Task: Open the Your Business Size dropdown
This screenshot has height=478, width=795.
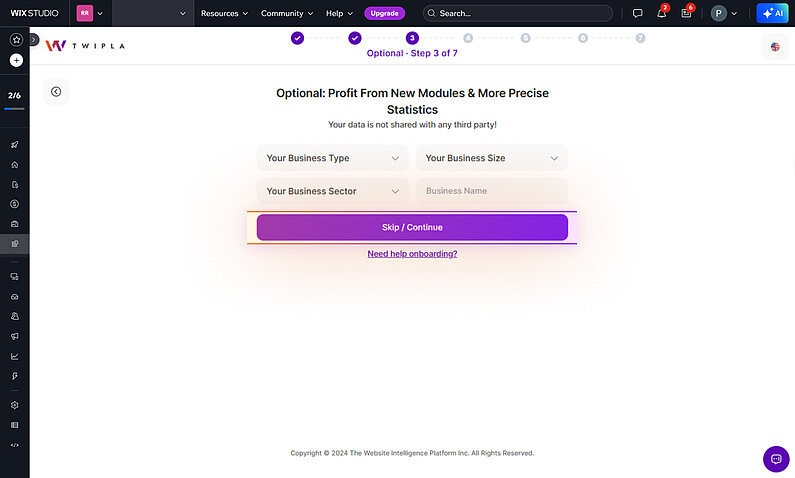Action: (491, 158)
